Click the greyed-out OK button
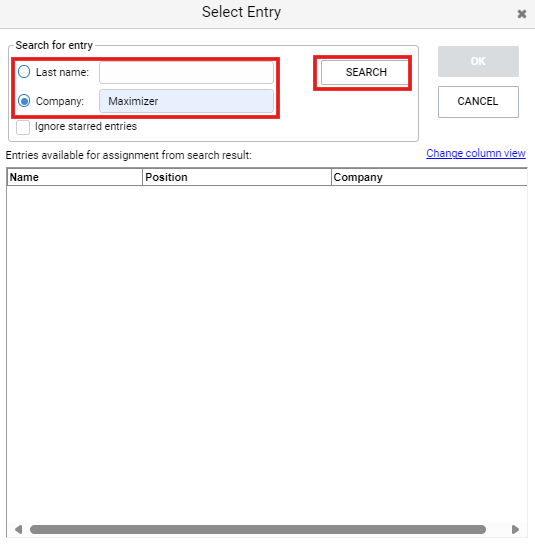Screen dimensions: 535x550 tap(478, 61)
